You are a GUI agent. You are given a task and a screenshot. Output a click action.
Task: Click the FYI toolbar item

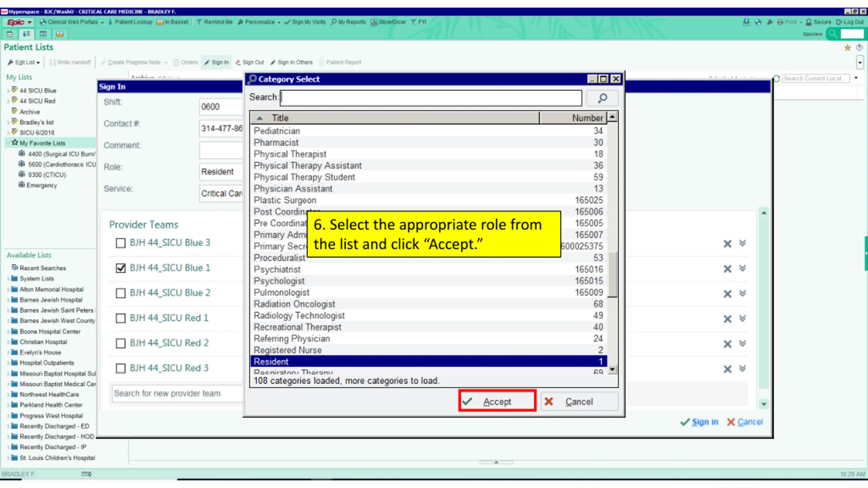tap(419, 22)
